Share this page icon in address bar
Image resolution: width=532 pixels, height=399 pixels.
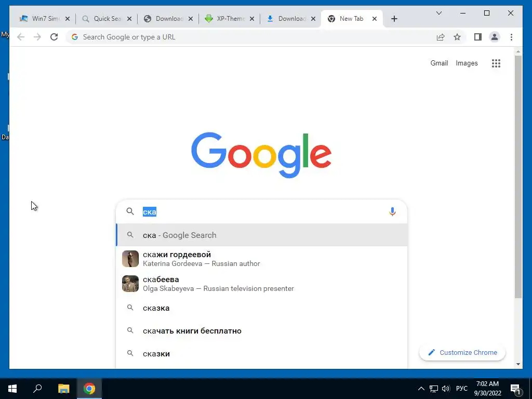(441, 37)
